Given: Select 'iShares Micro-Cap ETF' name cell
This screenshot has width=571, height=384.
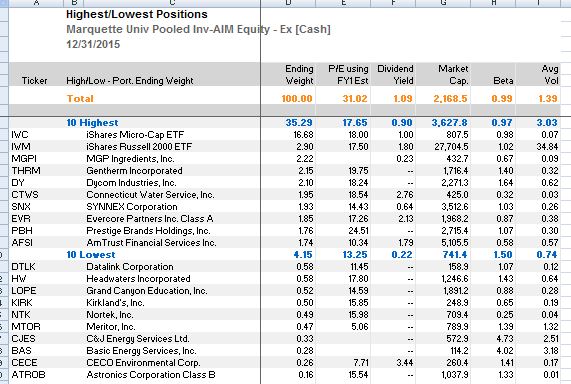Looking at the screenshot, I should (x=135, y=135).
